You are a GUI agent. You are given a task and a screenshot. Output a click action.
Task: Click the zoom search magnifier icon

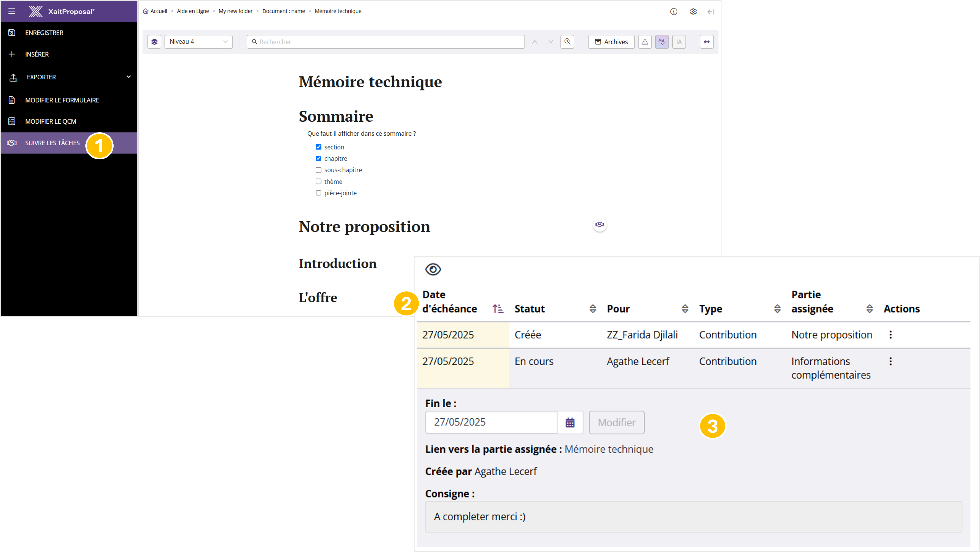[x=567, y=42]
